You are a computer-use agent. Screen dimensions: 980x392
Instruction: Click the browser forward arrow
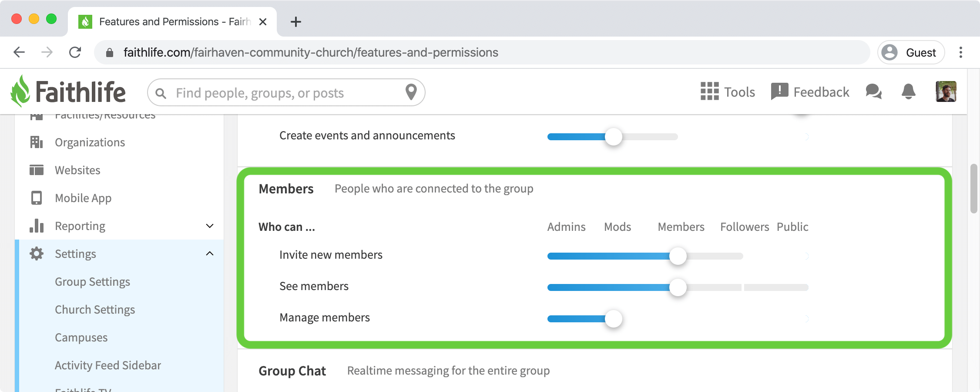point(47,52)
